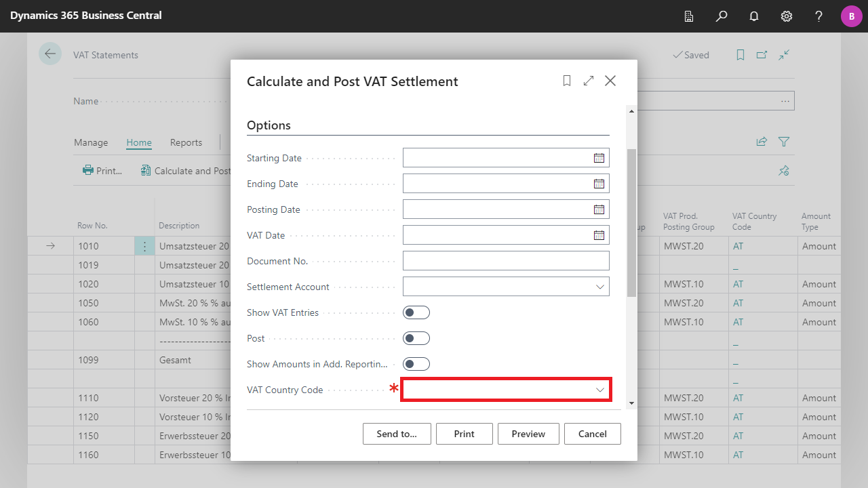Open the settings gear menu
The width and height of the screenshot is (868, 488).
pos(787,16)
